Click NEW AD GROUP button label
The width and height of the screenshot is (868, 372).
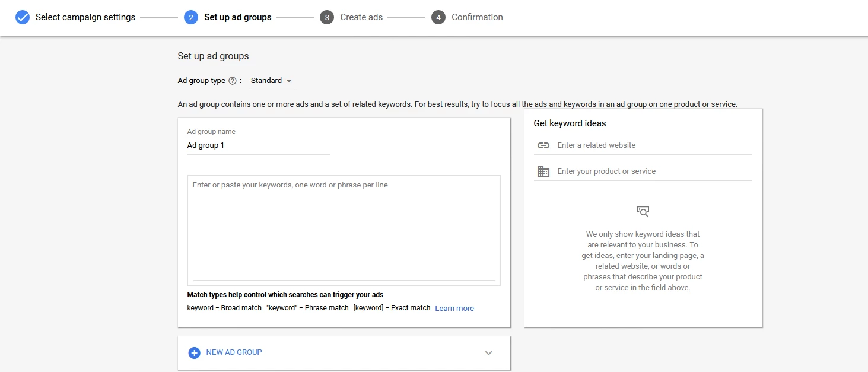click(x=234, y=352)
